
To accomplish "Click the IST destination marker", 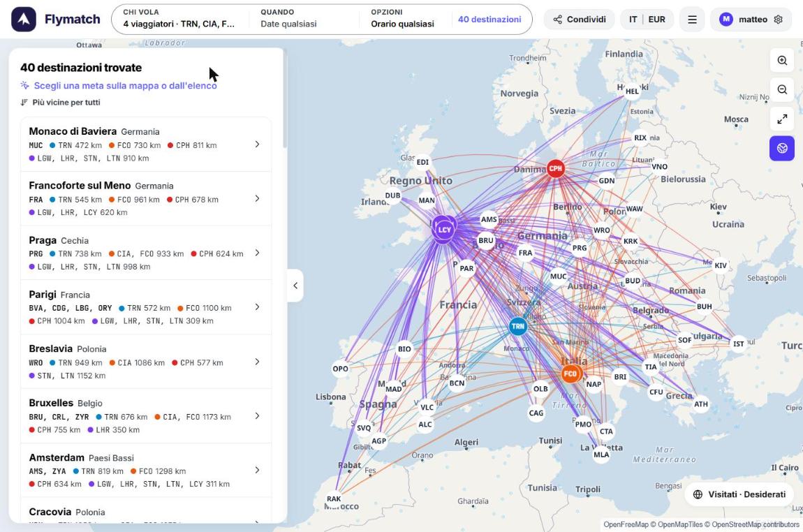I will 739,343.
